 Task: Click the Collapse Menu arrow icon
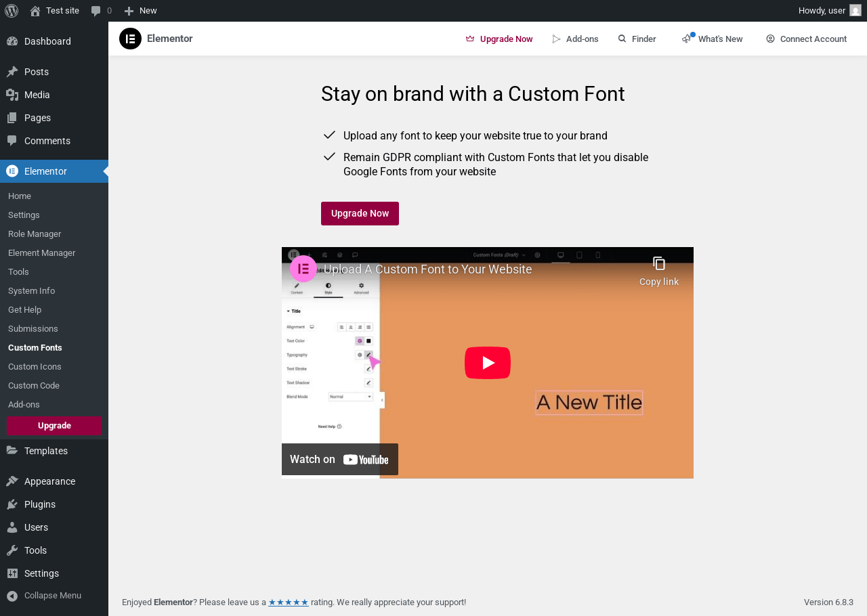tap(12, 596)
